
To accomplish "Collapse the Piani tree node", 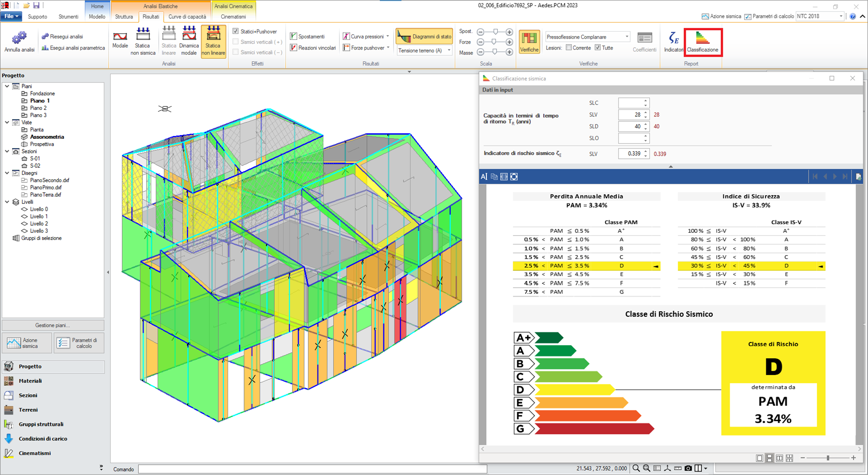I will [x=7, y=86].
